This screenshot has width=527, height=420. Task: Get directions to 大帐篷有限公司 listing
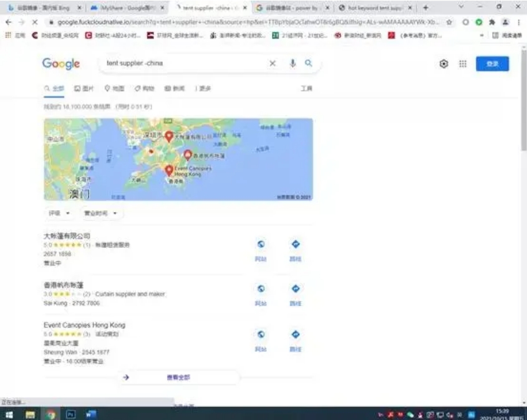click(296, 250)
